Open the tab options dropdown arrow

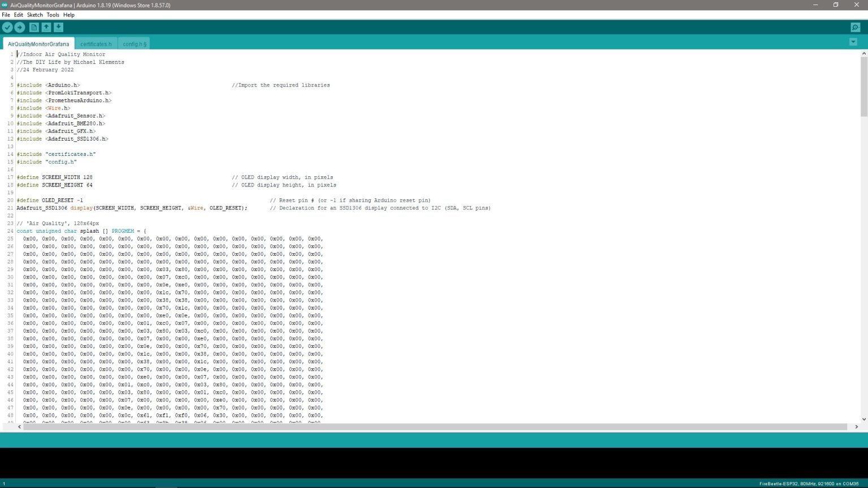pyautogui.click(x=853, y=42)
